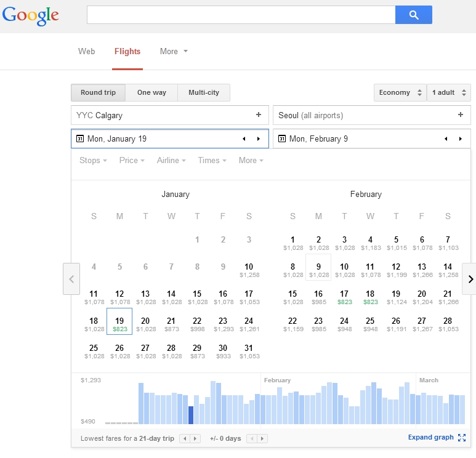Add another origin with plus icon beside Calgary

[x=259, y=115]
